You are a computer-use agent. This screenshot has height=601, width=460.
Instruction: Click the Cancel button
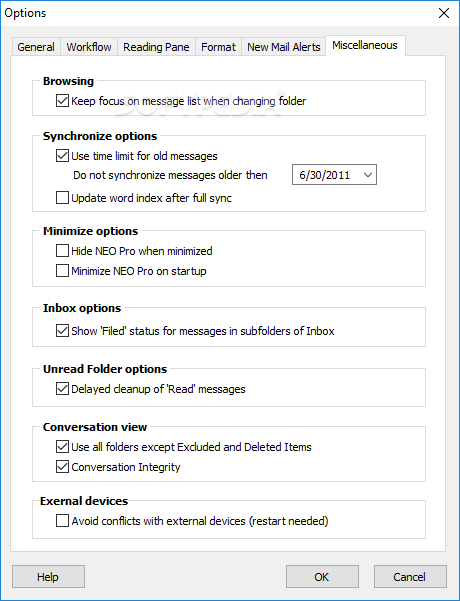coord(410,576)
